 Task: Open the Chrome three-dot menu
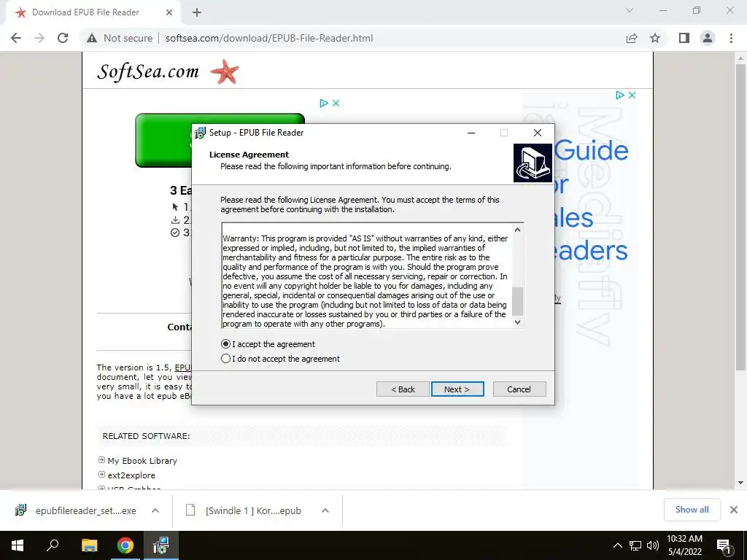tap(731, 38)
